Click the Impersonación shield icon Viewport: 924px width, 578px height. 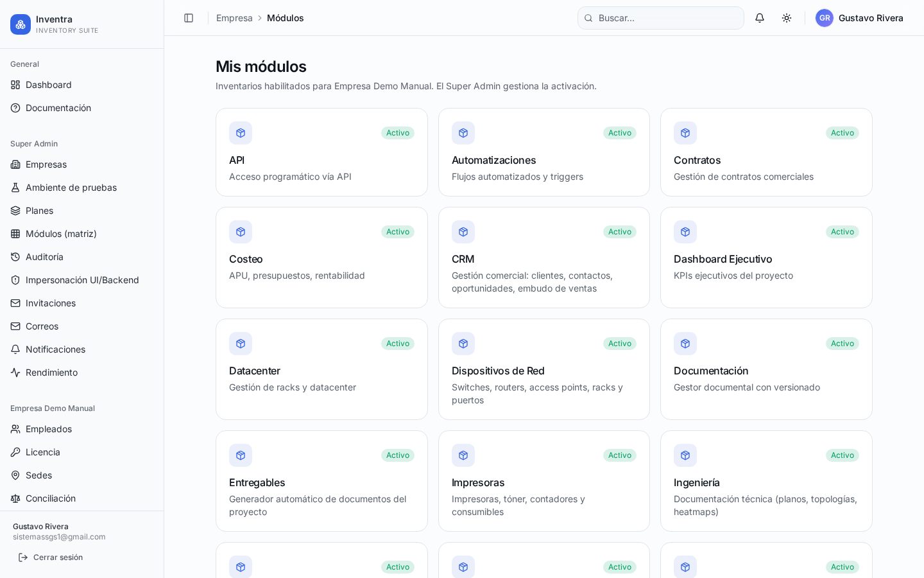(15, 280)
